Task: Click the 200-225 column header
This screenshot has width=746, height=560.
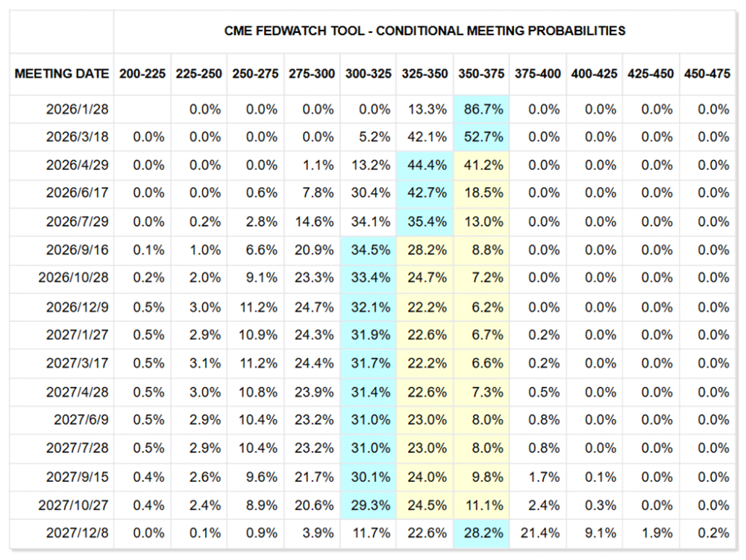Action: coord(142,74)
